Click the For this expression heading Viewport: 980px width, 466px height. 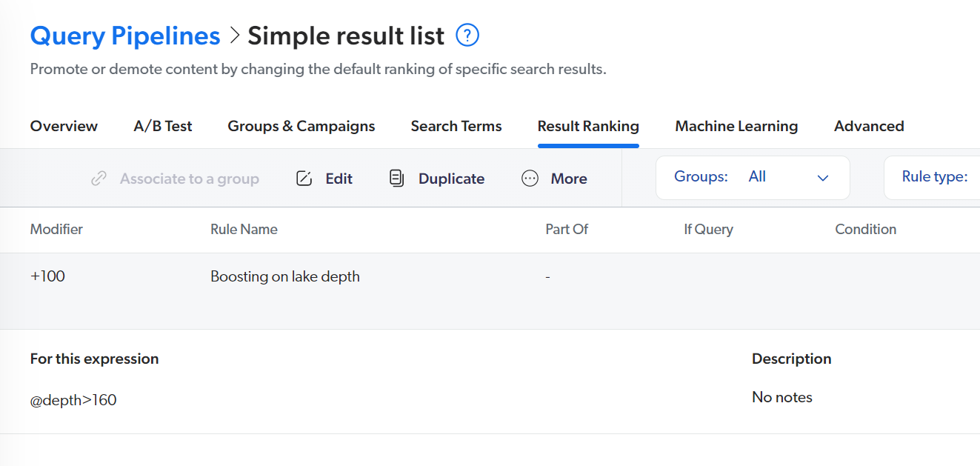[x=94, y=359]
